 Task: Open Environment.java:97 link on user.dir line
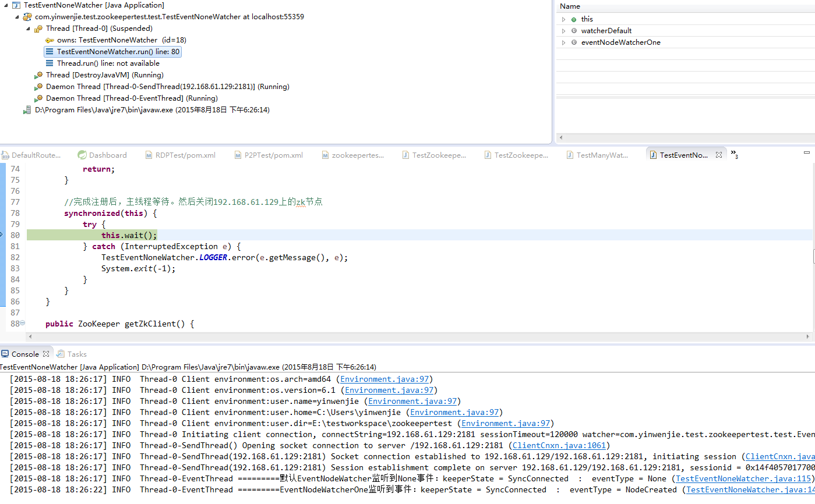click(506, 424)
